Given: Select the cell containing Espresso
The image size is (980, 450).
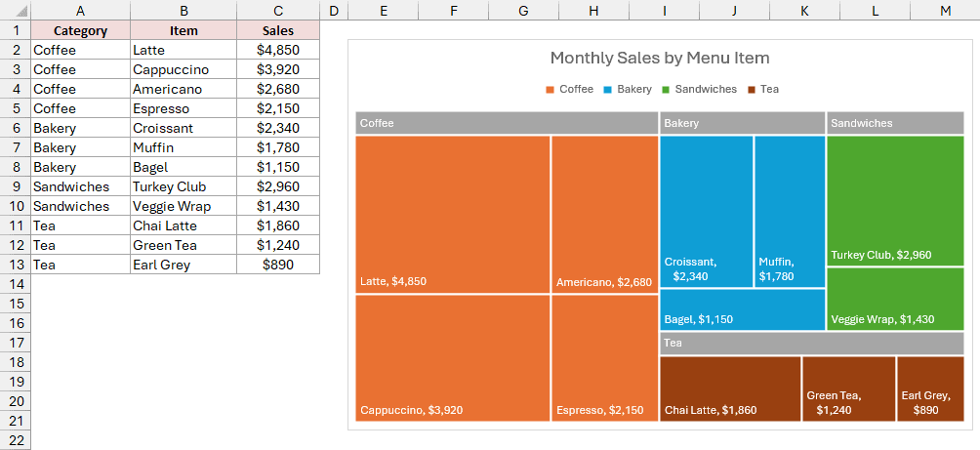Looking at the screenshot, I should (x=184, y=108).
